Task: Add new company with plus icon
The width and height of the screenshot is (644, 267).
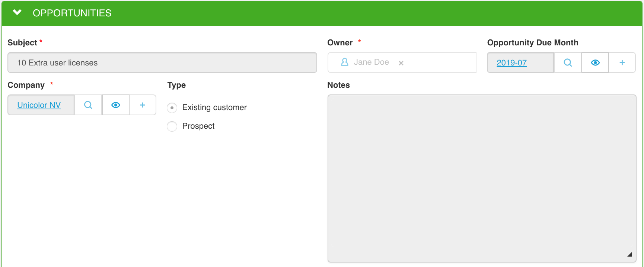Action: coord(143,105)
